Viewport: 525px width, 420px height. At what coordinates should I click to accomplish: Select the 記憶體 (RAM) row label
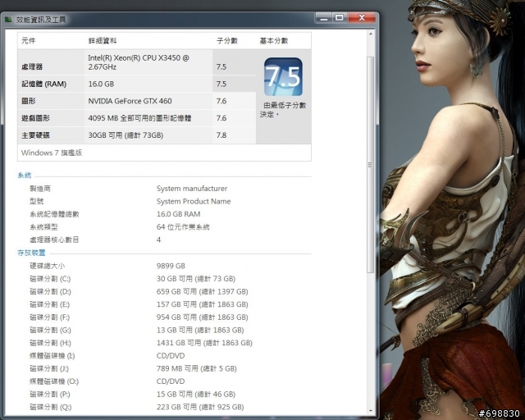click(43, 84)
